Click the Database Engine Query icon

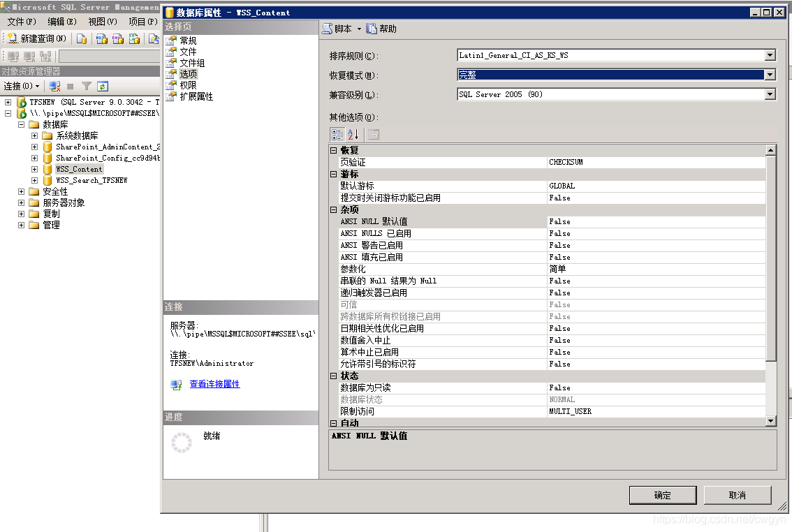click(82, 38)
